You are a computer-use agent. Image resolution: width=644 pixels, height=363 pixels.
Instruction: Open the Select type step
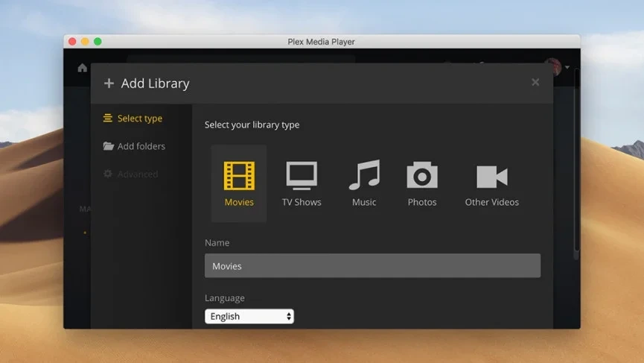(133, 119)
